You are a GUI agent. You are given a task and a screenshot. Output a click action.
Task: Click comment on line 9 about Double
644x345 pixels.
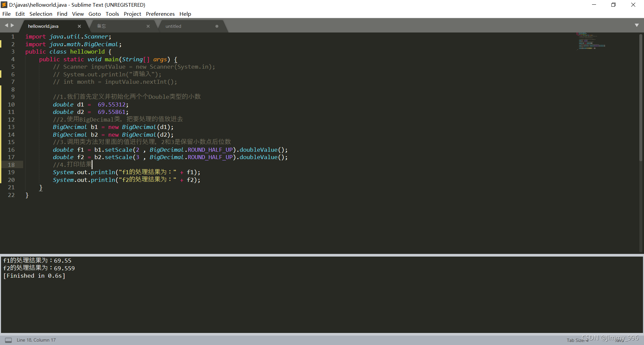127,97
